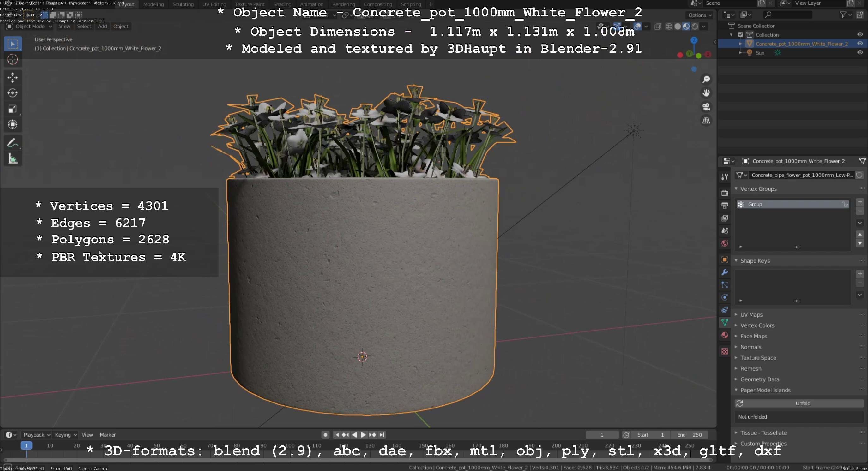Select the Rotate tool
This screenshot has width=868, height=471.
click(12, 93)
